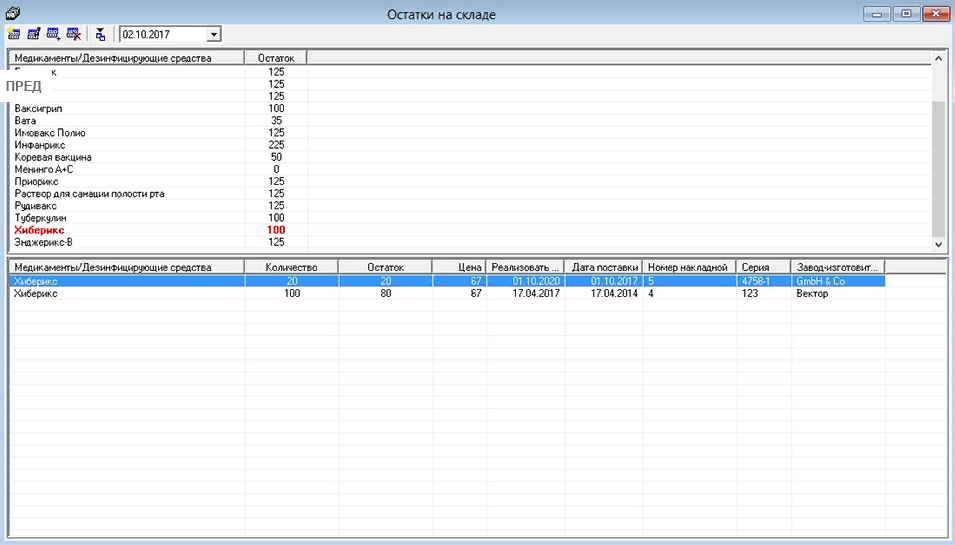Click the 'Цена' column header
Screen dimensions: 955x545
pyautogui.click(x=459, y=267)
